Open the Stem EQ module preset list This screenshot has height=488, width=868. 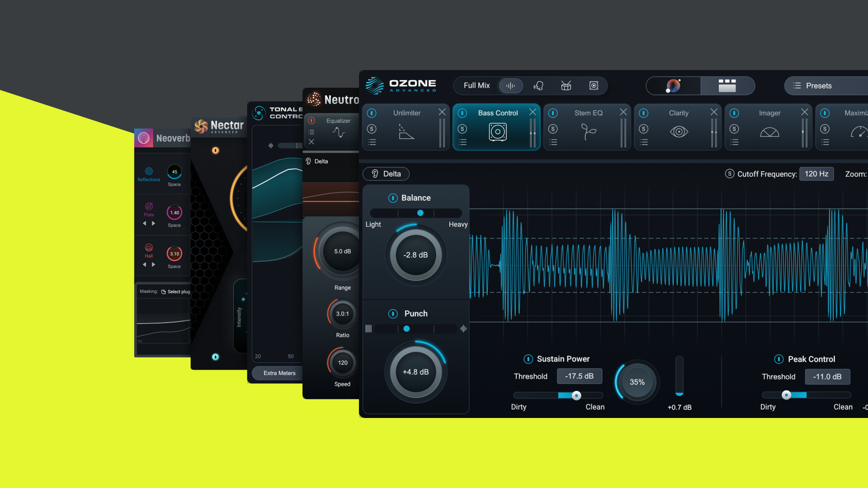click(x=553, y=142)
